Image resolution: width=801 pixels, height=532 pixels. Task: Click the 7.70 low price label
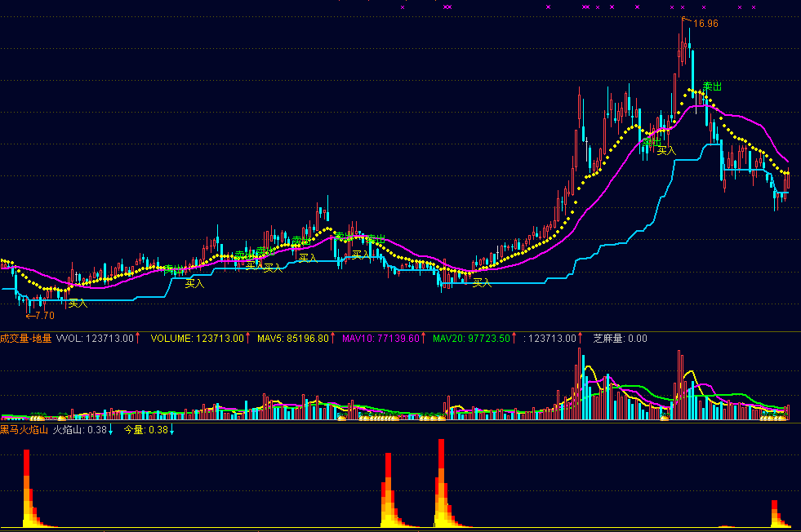click(45, 316)
